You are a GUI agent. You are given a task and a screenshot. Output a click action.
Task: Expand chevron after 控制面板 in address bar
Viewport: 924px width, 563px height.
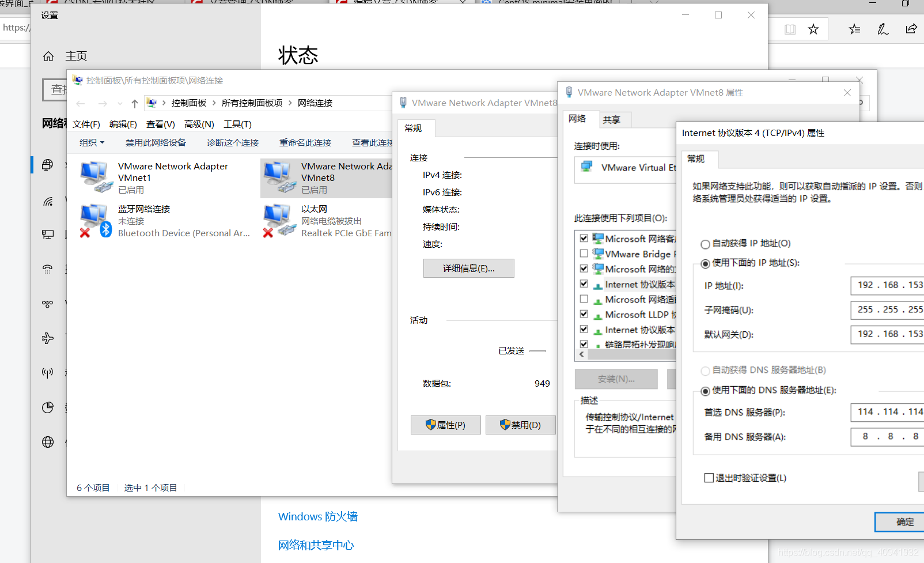[x=214, y=103]
